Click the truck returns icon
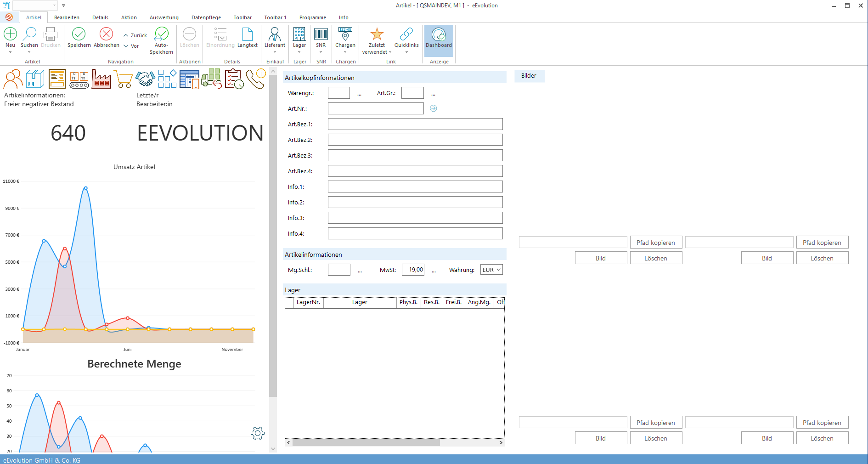This screenshot has width=868, height=464. [211, 79]
